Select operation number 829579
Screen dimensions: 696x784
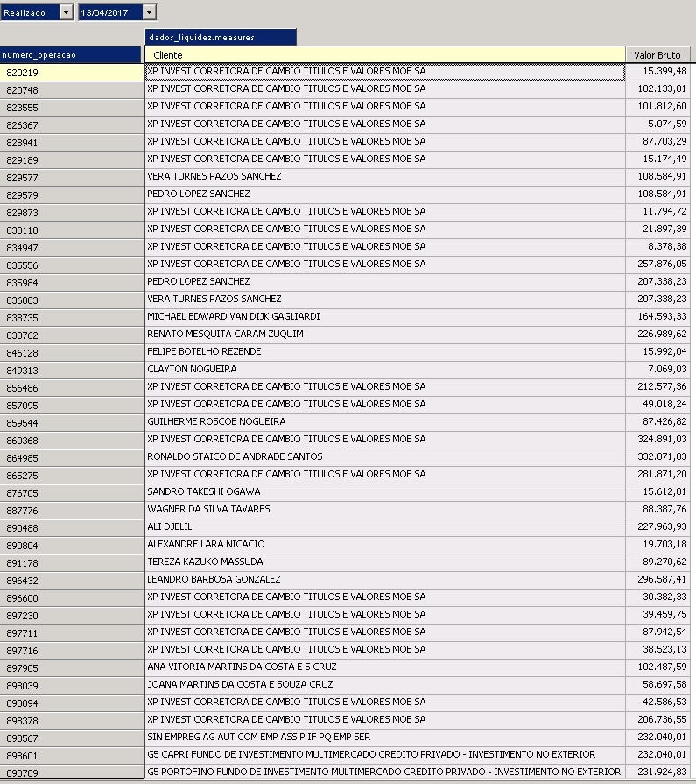click(x=72, y=195)
